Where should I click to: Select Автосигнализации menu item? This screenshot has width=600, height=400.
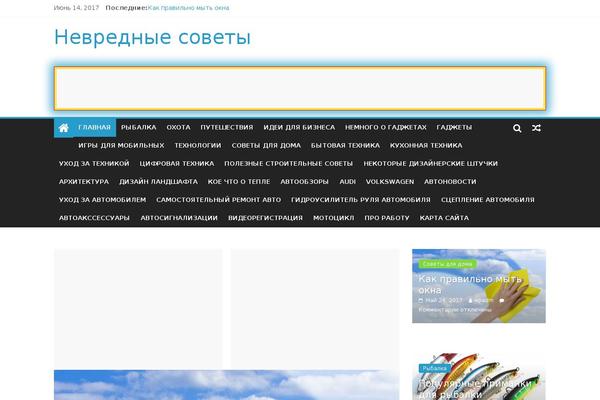coord(179,218)
